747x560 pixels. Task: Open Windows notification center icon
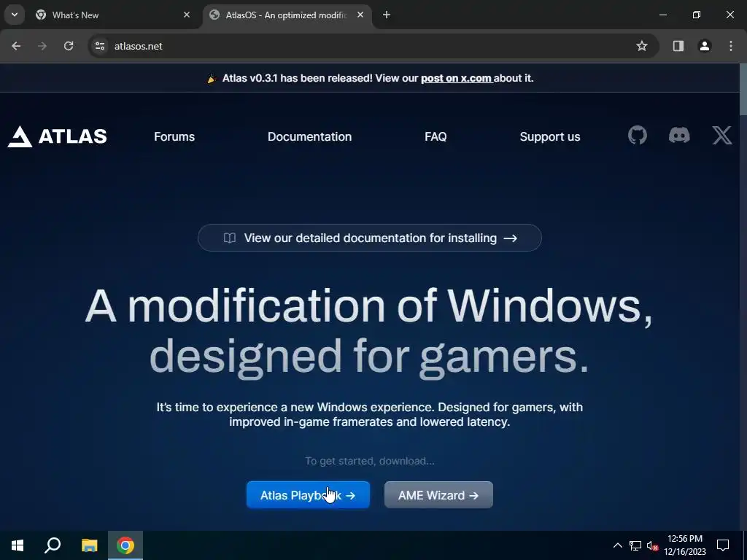tap(723, 545)
